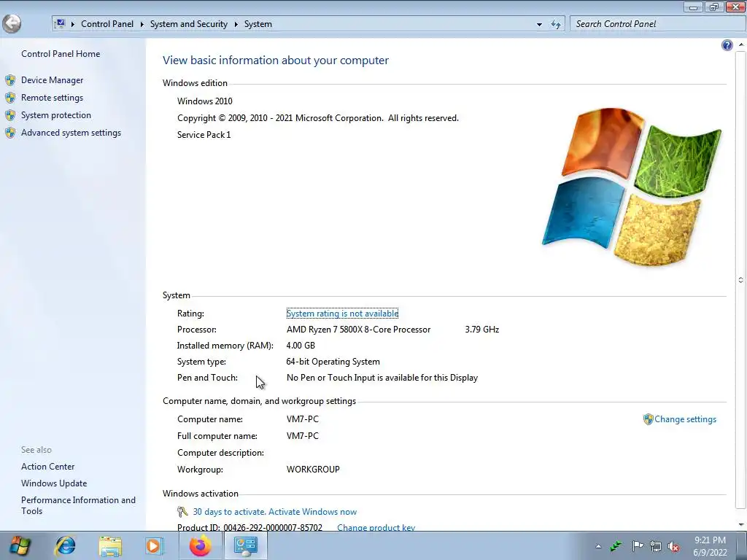Click the Microsoft Corporation copyright line

point(318,118)
